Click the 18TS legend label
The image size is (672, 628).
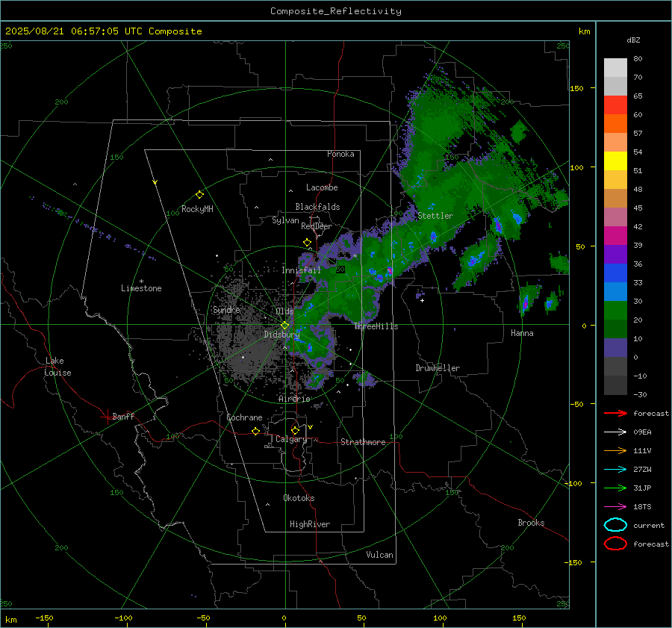tap(642, 507)
